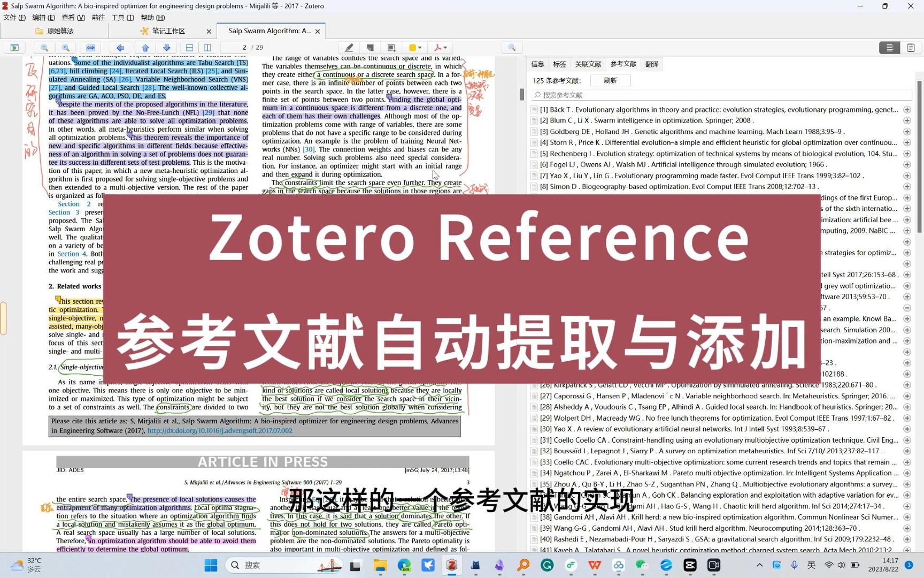The width and height of the screenshot is (924, 578).
Task: Toggle the sidebar panel icon in the reader toolbar
Action: point(14,48)
